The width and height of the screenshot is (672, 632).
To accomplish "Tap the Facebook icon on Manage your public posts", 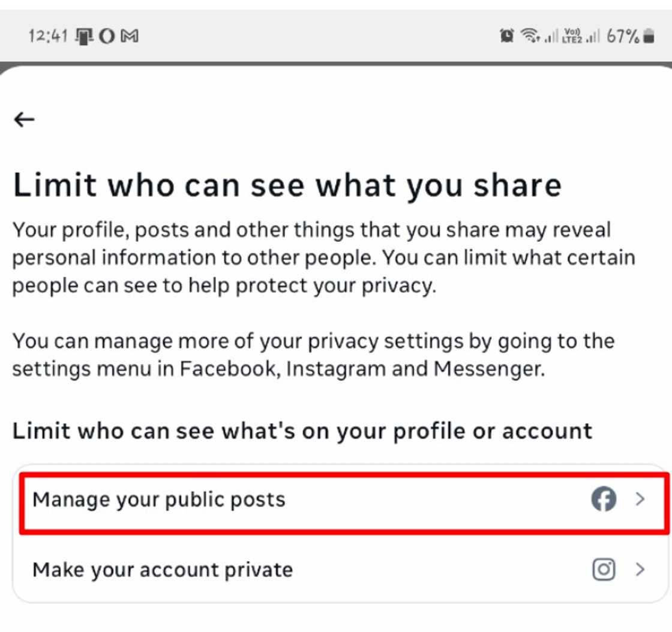I will click(x=605, y=499).
